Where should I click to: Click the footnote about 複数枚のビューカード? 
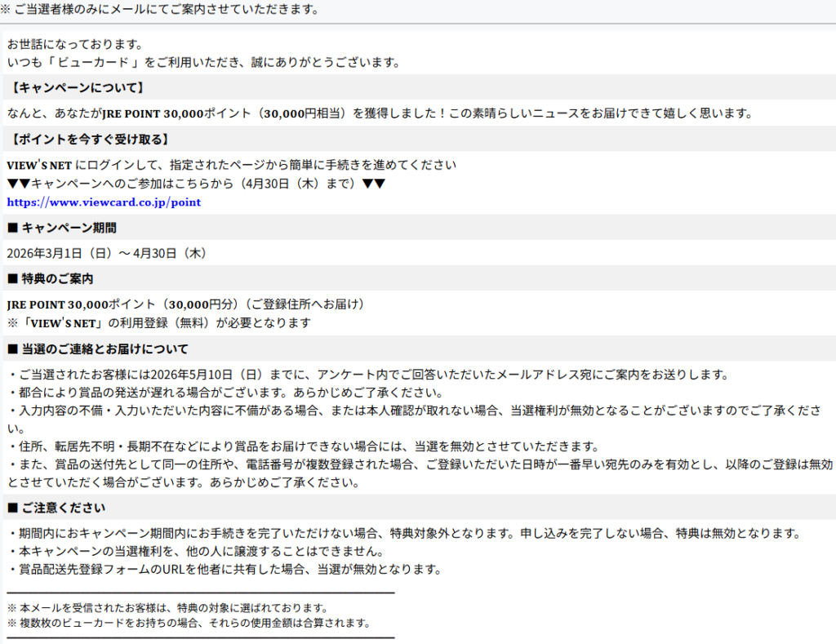[x=189, y=623]
